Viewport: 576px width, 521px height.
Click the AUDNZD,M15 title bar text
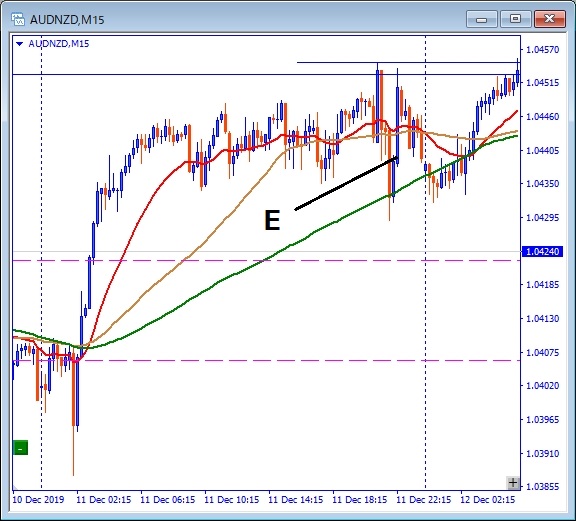[67, 20]
